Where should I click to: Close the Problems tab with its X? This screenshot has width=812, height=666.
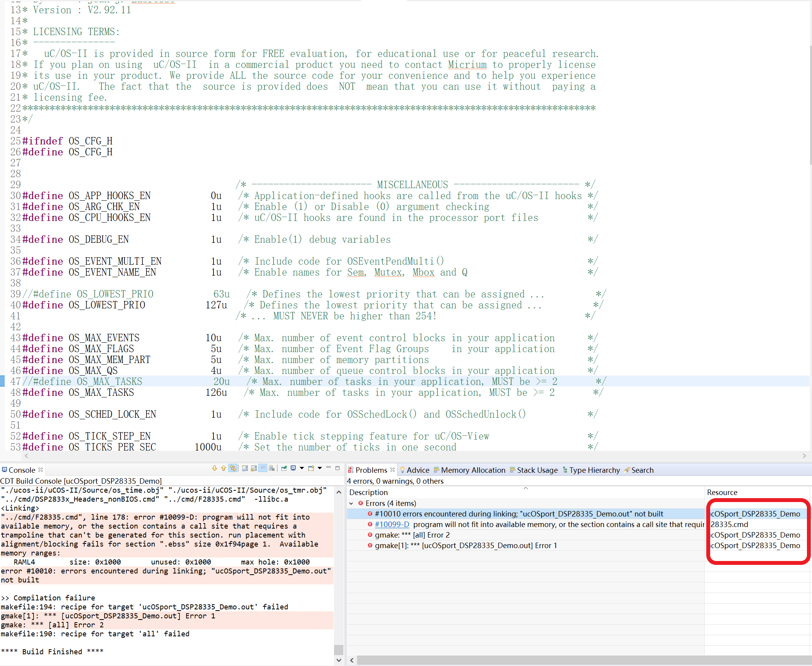pyautogui.click(x=393, y=470)
